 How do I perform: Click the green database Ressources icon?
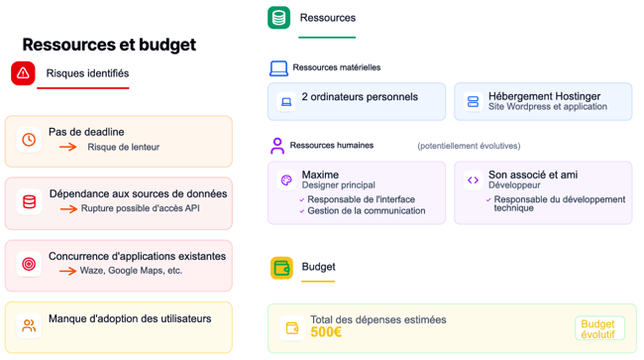[278, 18]
